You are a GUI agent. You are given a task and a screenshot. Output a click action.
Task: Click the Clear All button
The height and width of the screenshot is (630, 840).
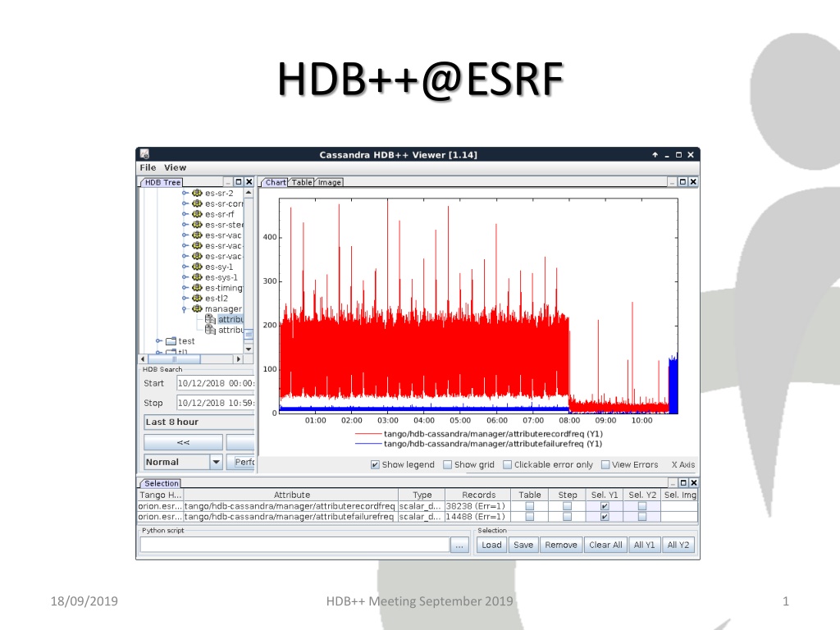click(x=605, y=545)
